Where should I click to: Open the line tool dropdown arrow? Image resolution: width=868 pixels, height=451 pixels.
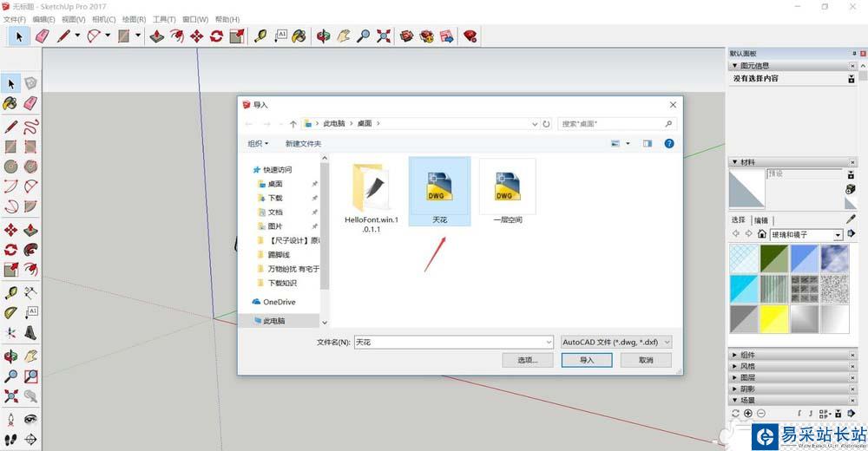click(77, 36)
